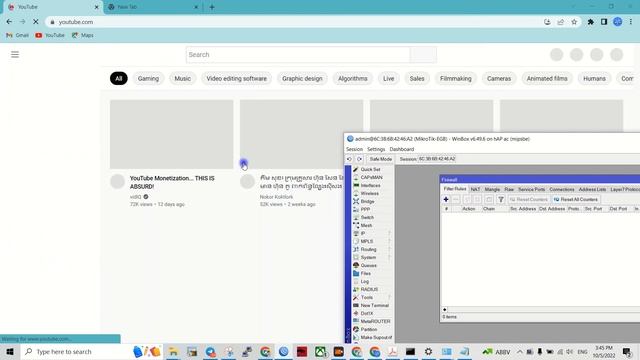Image resolution: width=640 pixels, height=360 pixels.
Task: Bookmark this page with star icon
Action: tap(574, 22)
